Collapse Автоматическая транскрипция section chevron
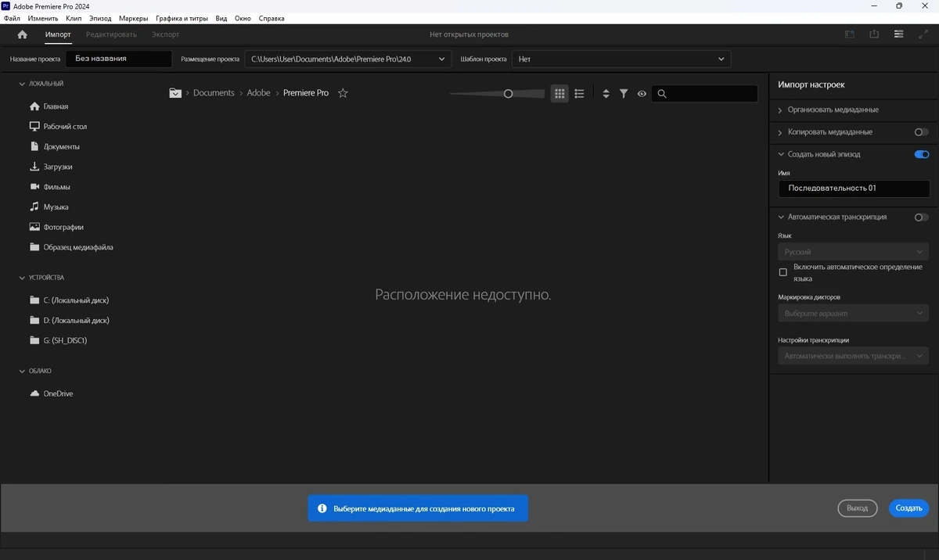 [781, 217]
